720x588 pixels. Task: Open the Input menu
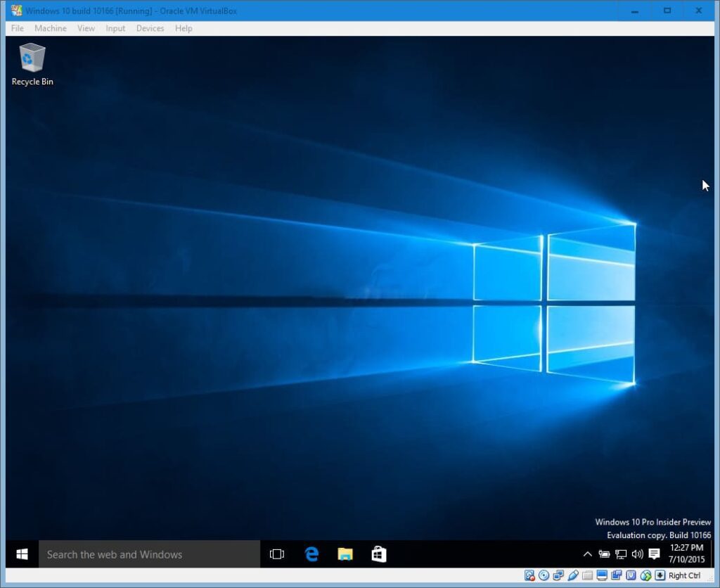click(115, 28)
